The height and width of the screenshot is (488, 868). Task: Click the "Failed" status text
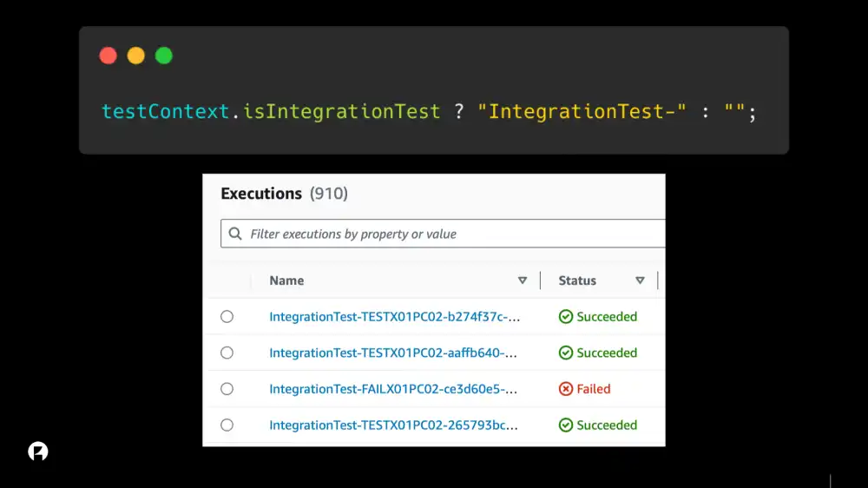[594, 389]
